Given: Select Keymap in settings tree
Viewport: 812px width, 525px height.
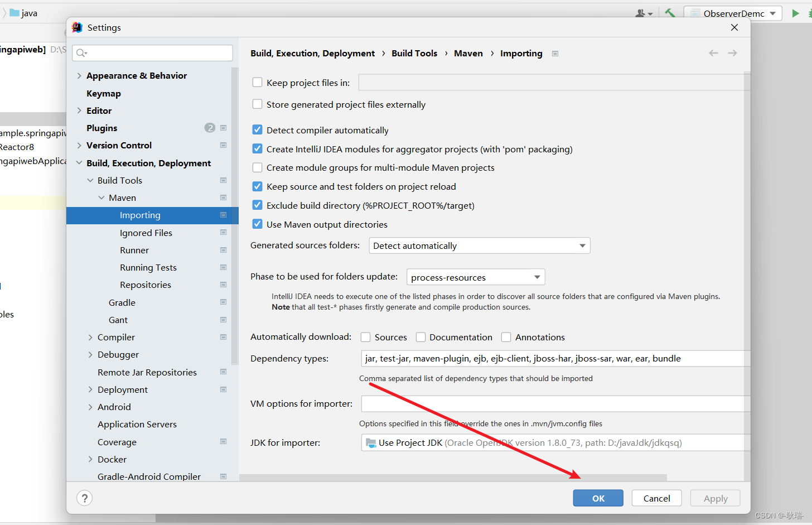Looking at the screenshot, I should [104, 93].
